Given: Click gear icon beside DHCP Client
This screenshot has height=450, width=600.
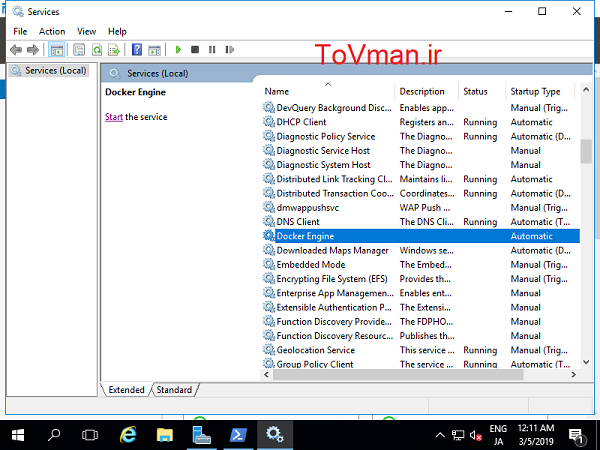Looking at the screenshot, I should pos(269,122).
